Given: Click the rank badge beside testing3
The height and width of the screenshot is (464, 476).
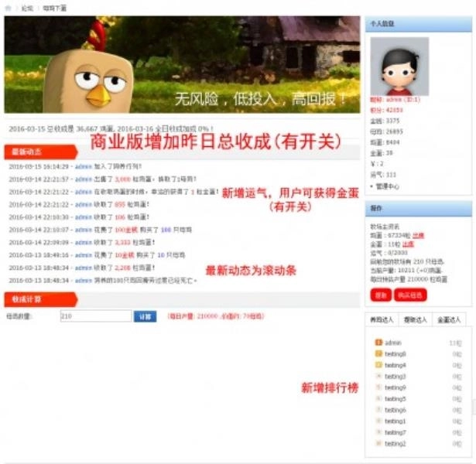Looking at the screenshot, I should (x=378, y=377).
